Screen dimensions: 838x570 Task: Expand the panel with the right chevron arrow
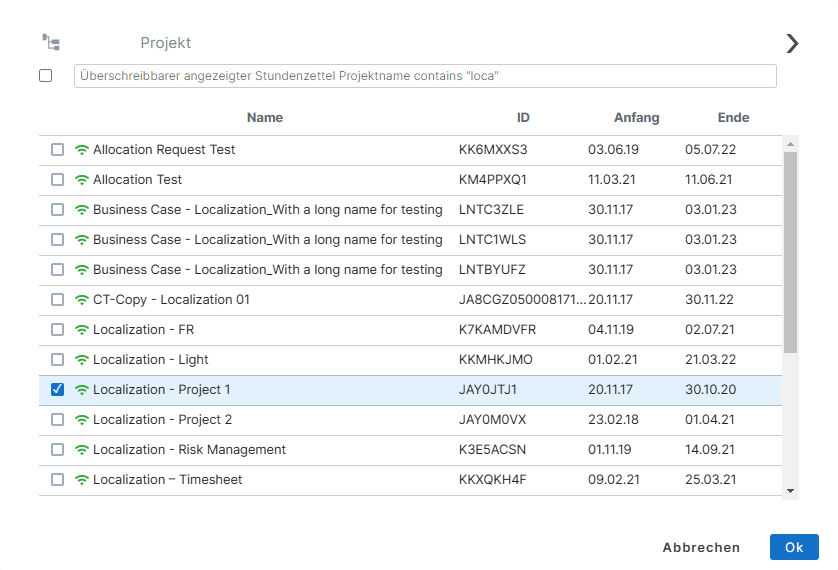click(x=792, y=43)
